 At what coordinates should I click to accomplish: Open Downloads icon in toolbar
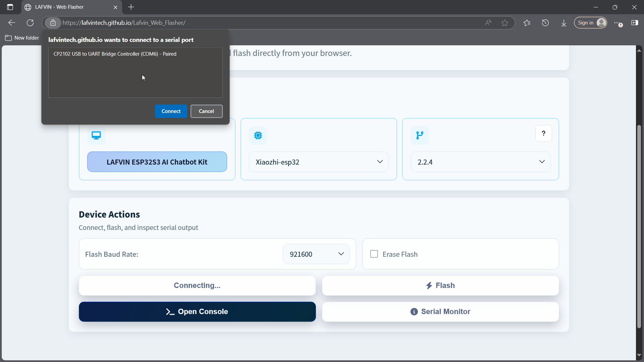coord(564,23)
